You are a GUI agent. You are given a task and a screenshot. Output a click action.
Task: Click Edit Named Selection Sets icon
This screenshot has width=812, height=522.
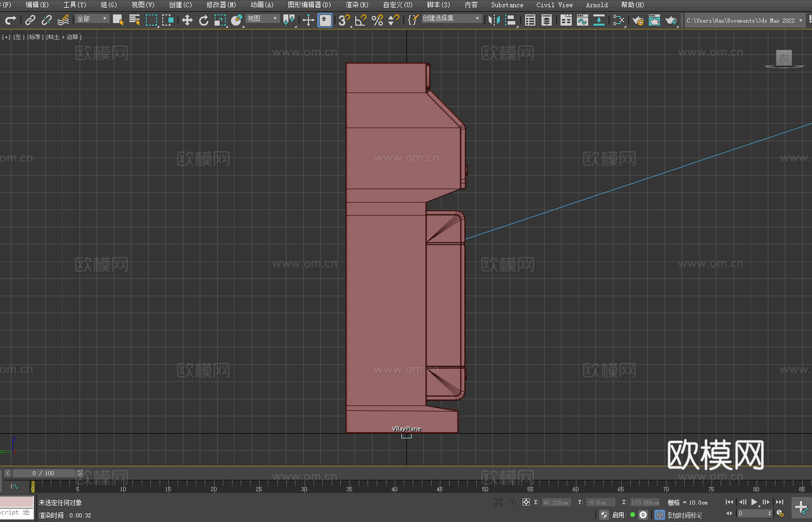[x=413, y=20]
